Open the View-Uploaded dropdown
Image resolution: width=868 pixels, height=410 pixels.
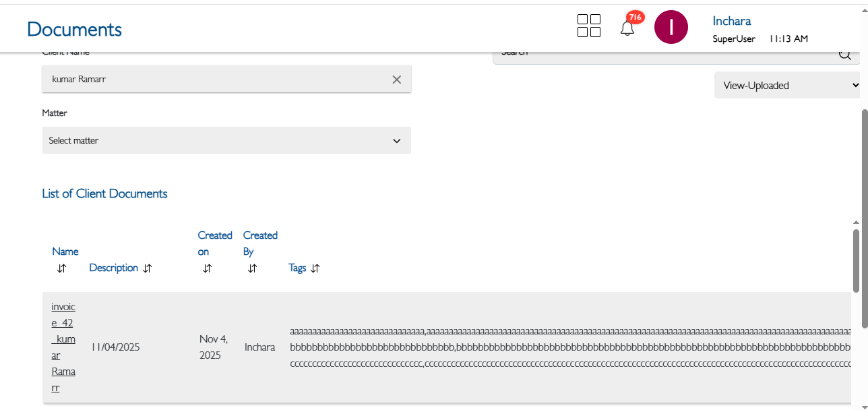point(787,86)
